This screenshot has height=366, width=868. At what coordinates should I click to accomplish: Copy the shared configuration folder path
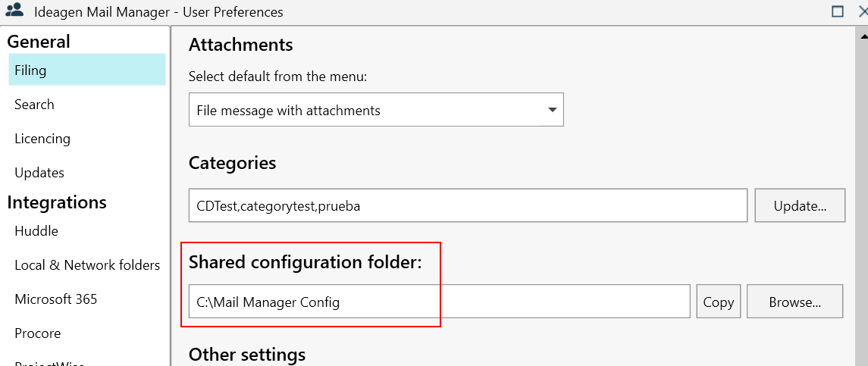(718, 302)
